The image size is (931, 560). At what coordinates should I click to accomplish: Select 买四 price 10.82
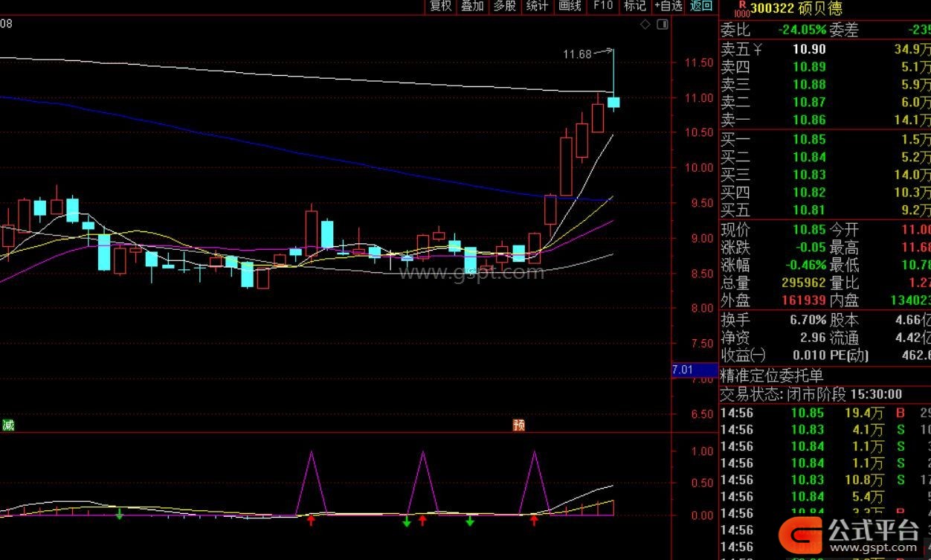click(x=809, y=193)
